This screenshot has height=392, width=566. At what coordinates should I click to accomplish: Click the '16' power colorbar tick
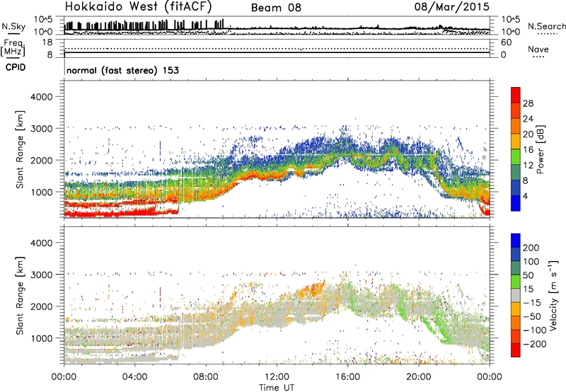(x=528, y=150)
